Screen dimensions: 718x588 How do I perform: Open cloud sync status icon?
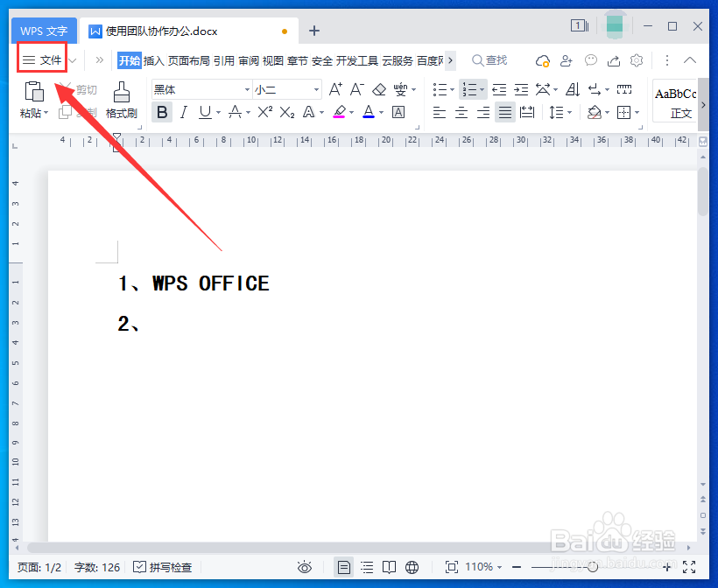pos(543,60)
